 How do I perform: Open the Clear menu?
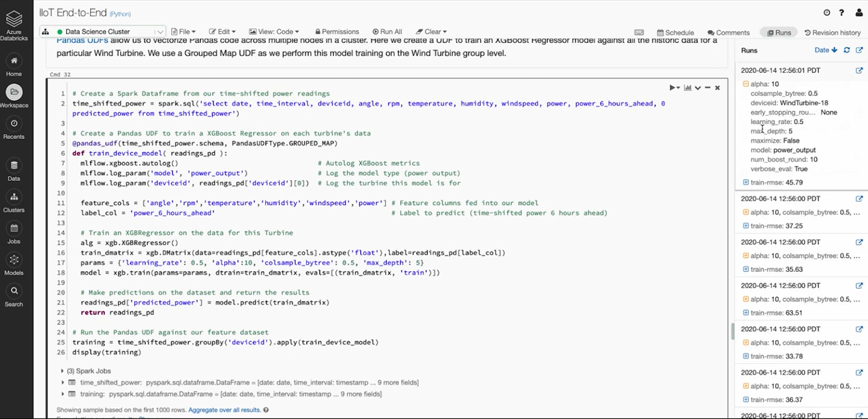(x=431, y=32)
